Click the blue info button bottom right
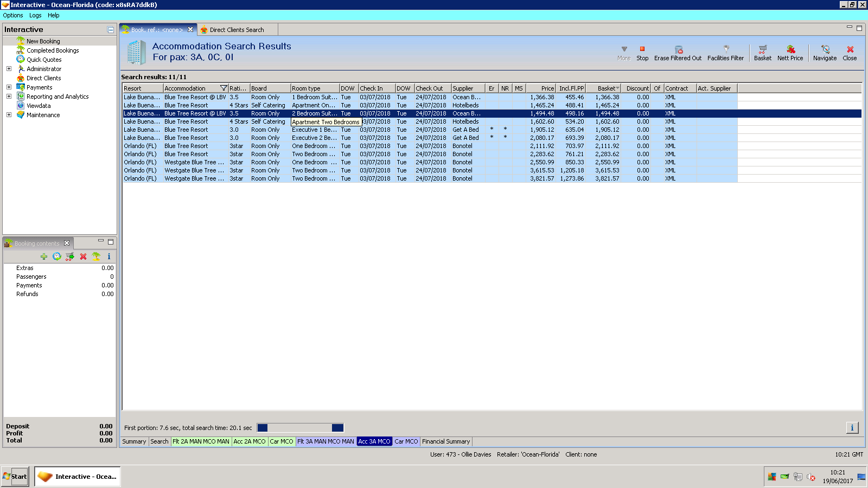The height and width of the screenshot is (488, 868). point(852,428)
